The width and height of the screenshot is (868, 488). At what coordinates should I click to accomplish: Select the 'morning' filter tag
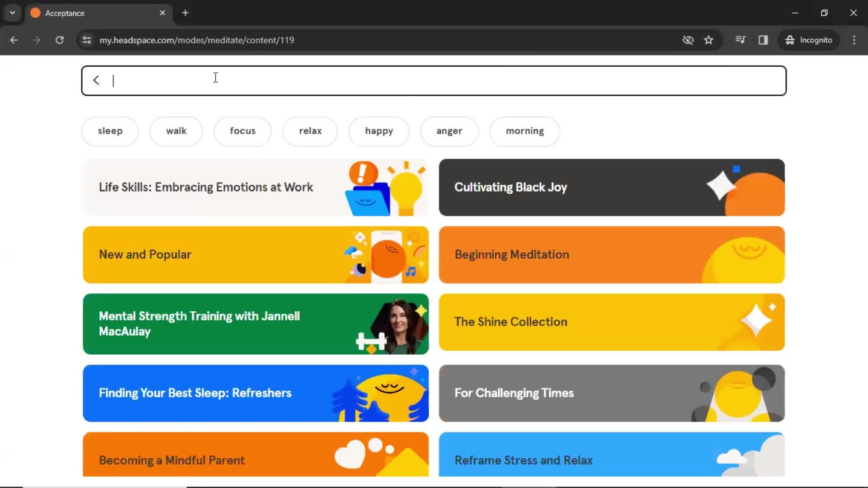[x=524, y=131]
